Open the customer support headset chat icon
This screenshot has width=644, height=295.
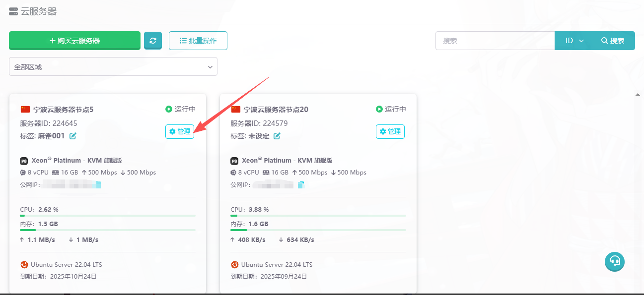[x=614, y=261]
